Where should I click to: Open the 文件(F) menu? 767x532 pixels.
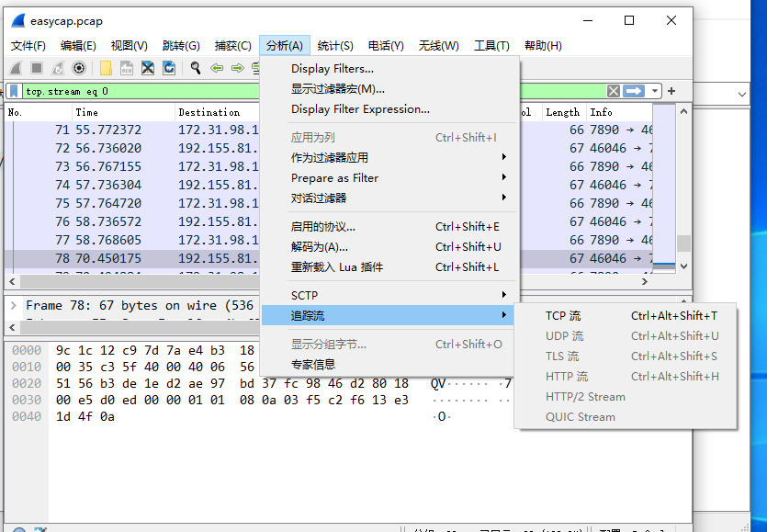pyautogui.click(x=28, y=46)
